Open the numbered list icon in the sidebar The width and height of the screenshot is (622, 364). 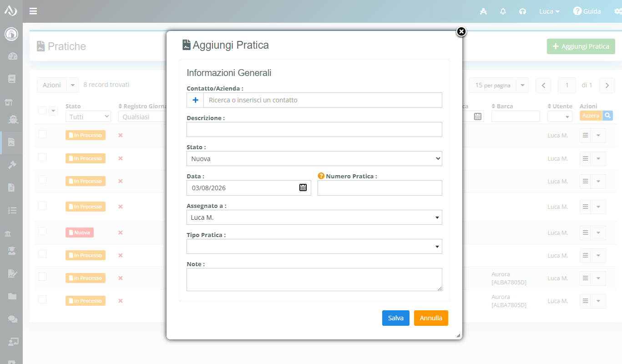point(12,210)
